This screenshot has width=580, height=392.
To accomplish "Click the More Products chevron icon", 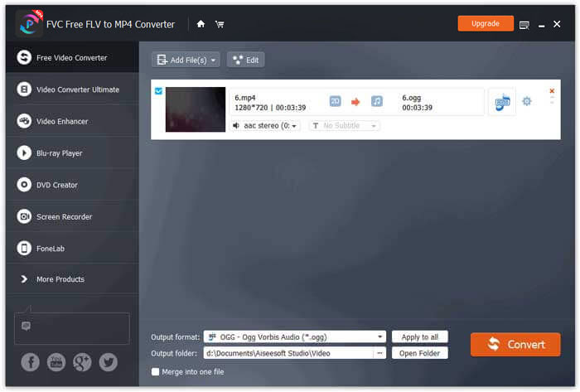I will tap(24, 279).
